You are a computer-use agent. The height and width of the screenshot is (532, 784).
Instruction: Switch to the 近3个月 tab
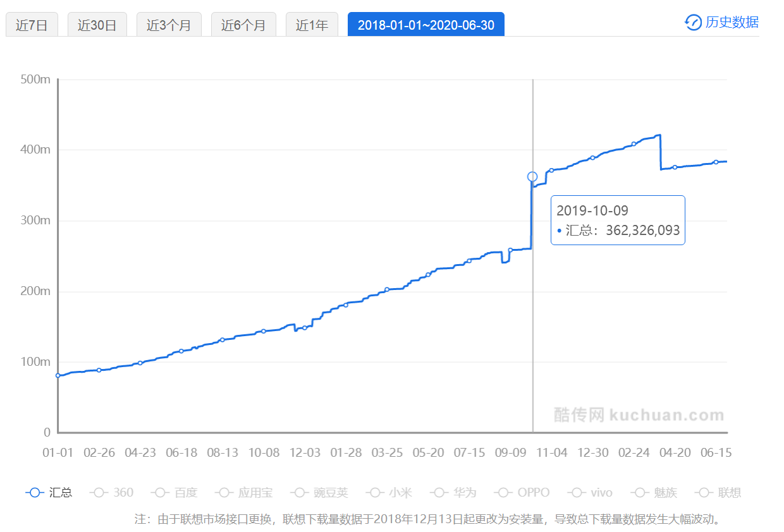click(x=169, y=25)
